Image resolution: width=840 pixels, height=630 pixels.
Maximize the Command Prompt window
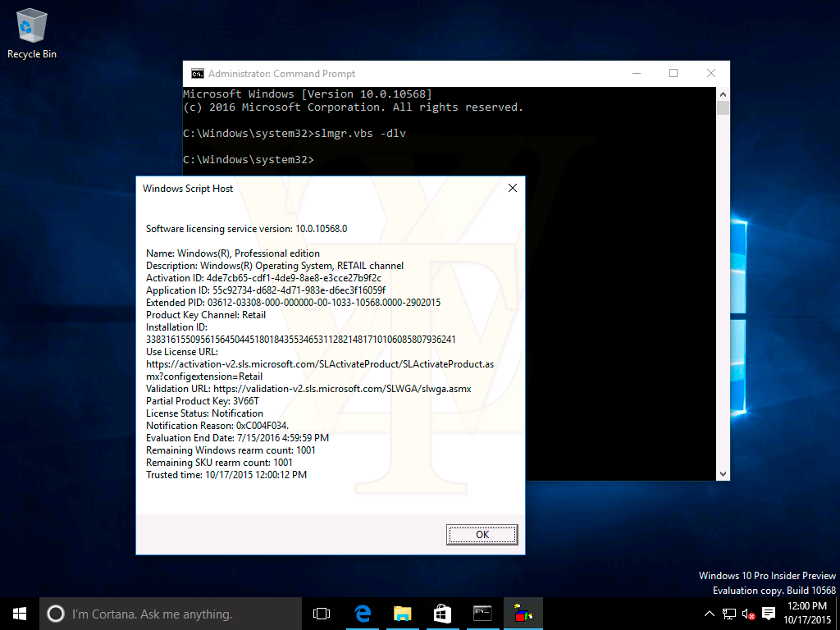click(x=673, y=73)
